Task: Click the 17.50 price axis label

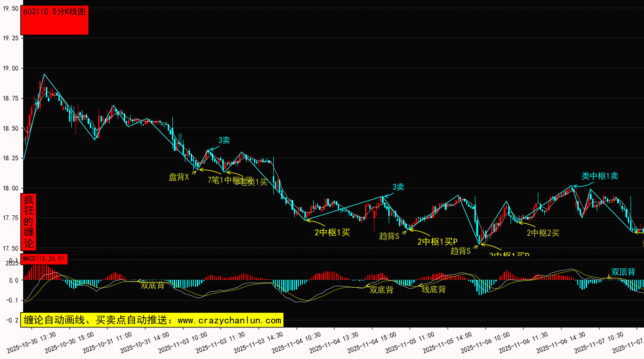Action: click(11, 248)
